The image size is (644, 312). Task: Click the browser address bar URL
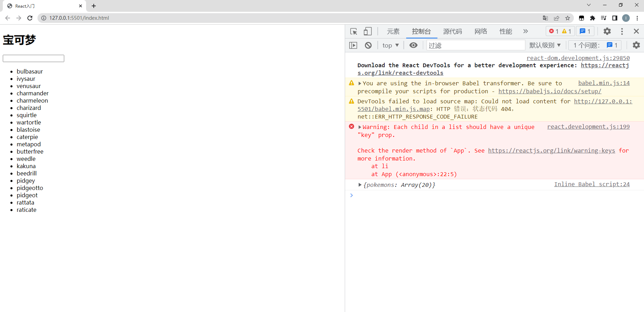[x=79, y=18]
